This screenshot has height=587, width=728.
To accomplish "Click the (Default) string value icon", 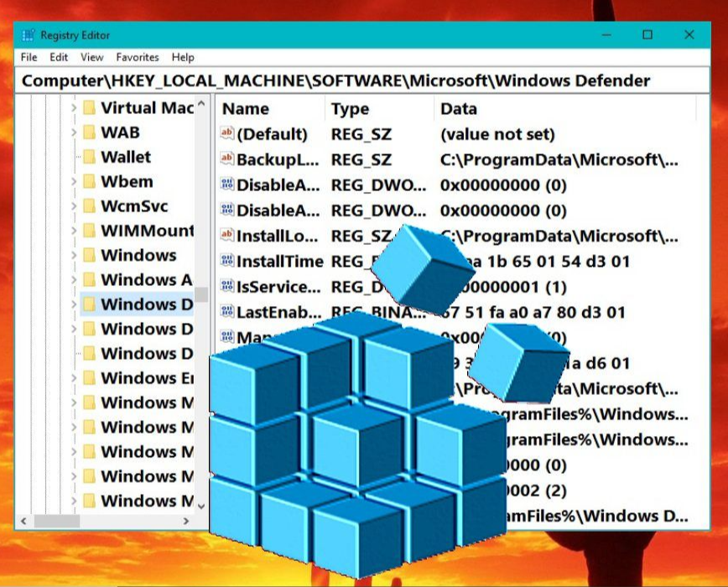I will (x=227, y=133).
